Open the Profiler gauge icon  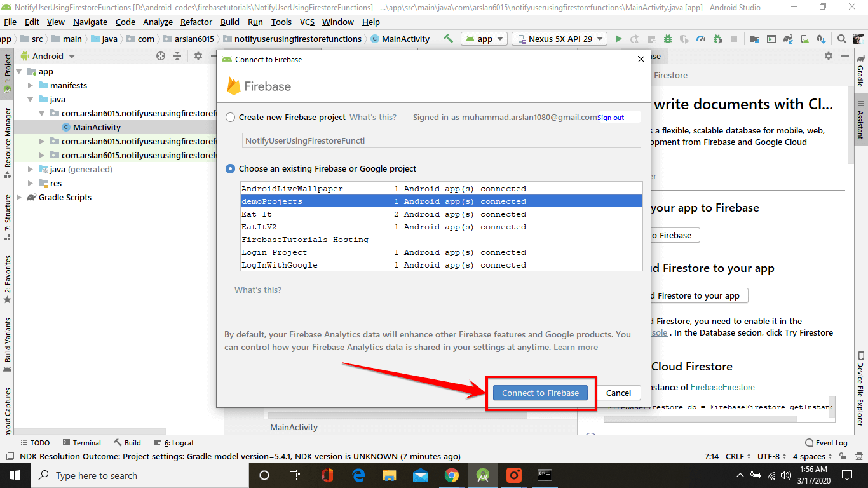701,39
